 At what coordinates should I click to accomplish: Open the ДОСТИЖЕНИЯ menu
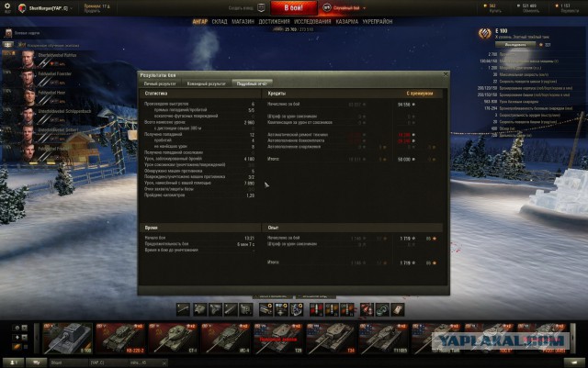(x=274, y=22)
